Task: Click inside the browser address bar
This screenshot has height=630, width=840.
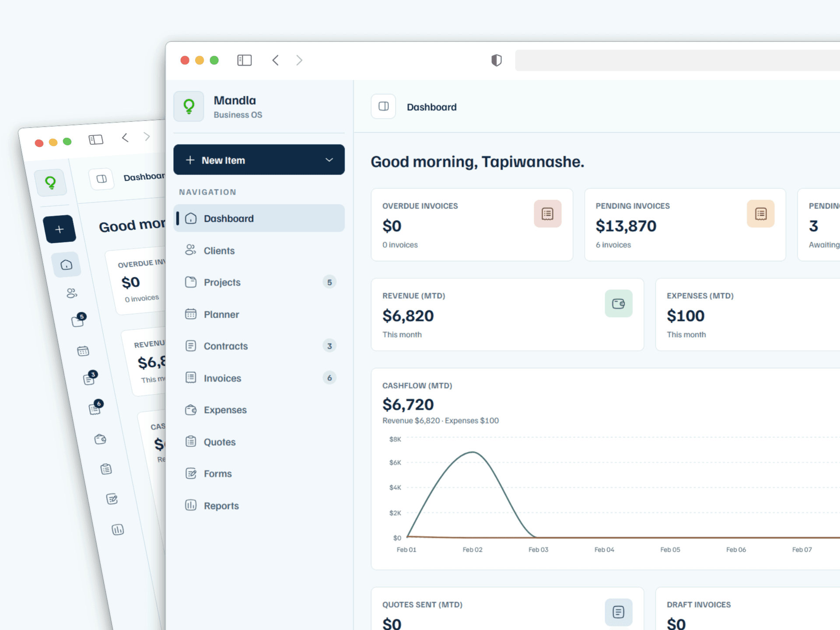Action: [x=678, y=60]
